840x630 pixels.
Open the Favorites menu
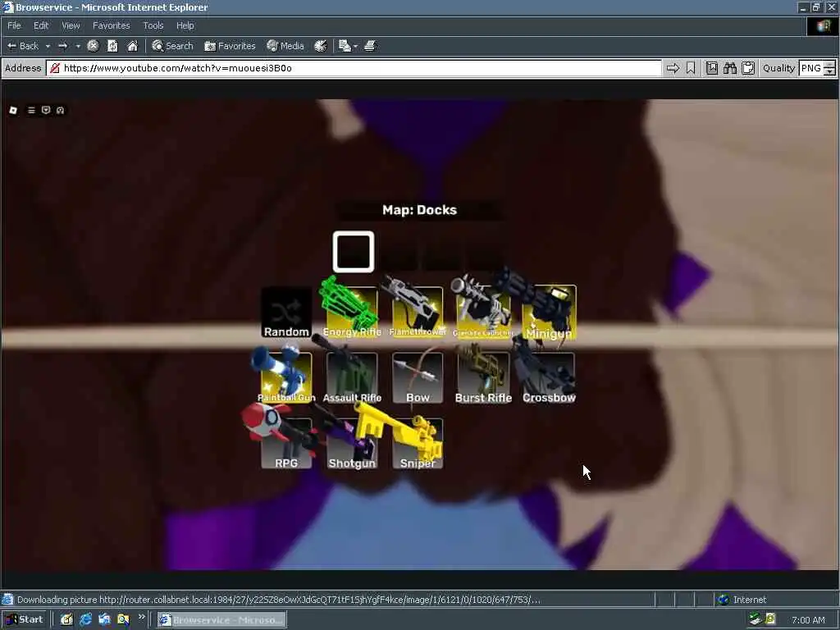111,25
